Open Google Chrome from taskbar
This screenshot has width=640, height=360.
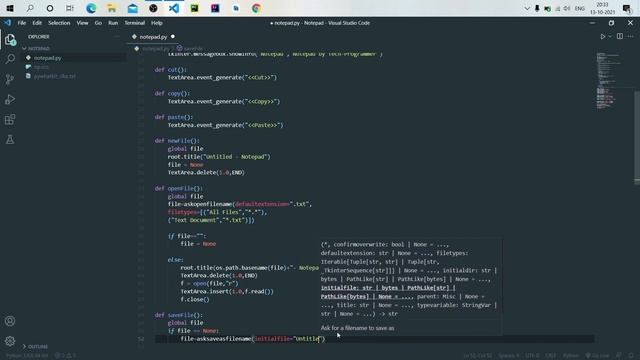click(x=256, y=8)
